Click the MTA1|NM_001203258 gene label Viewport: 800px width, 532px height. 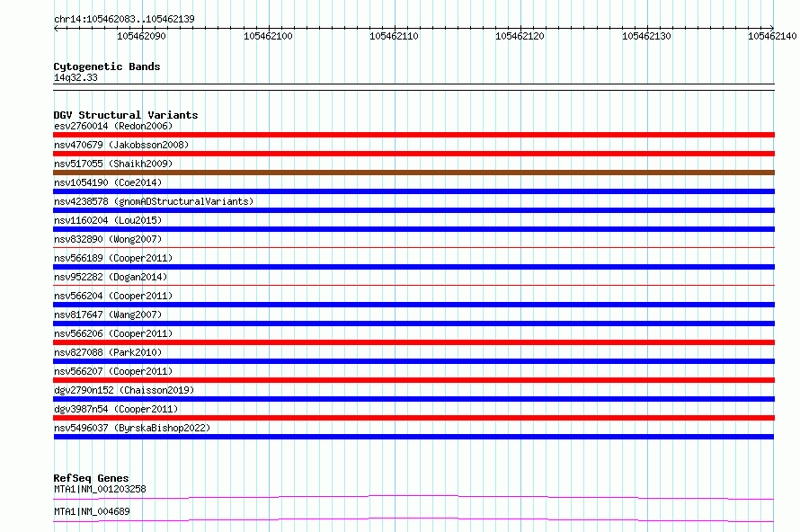(100, 489)
